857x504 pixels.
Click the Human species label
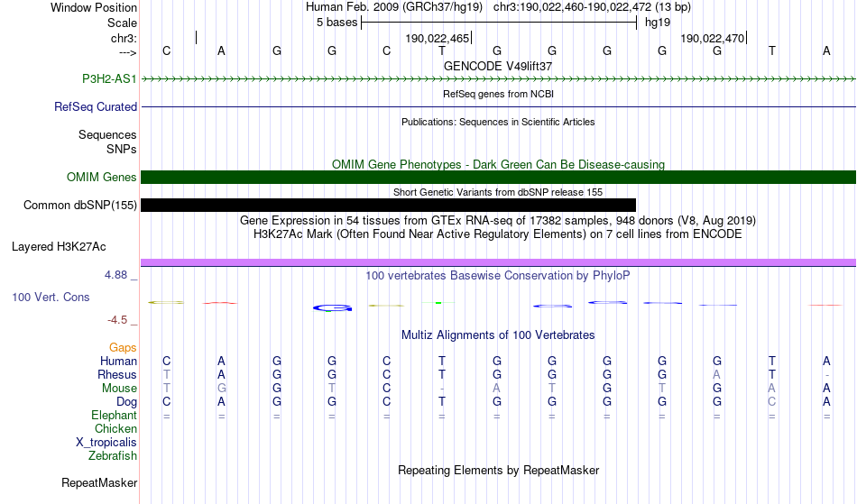pyautogui.click(x=118, y=361)
